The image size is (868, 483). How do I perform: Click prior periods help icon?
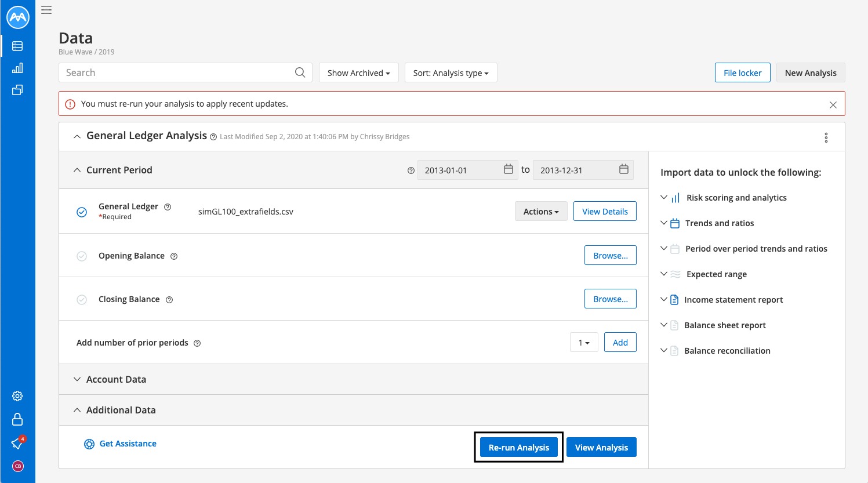[x=197, y=343]
